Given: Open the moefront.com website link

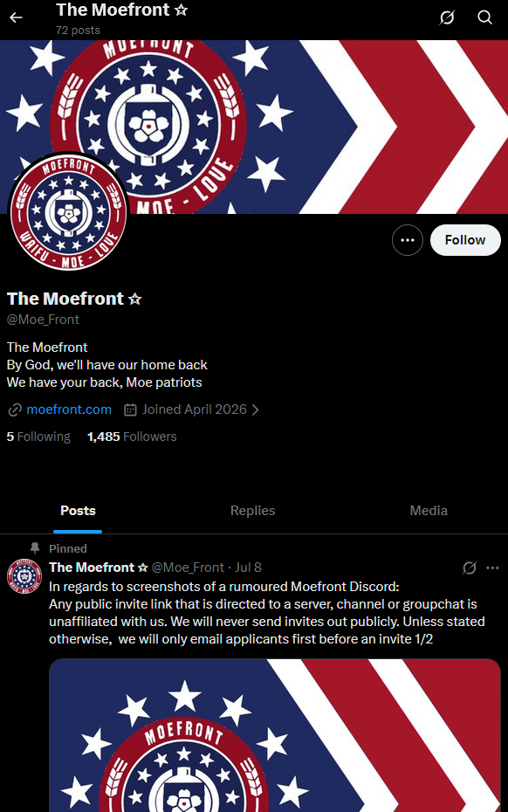Looking at the screenshot, I should click(x=69, y=409).
